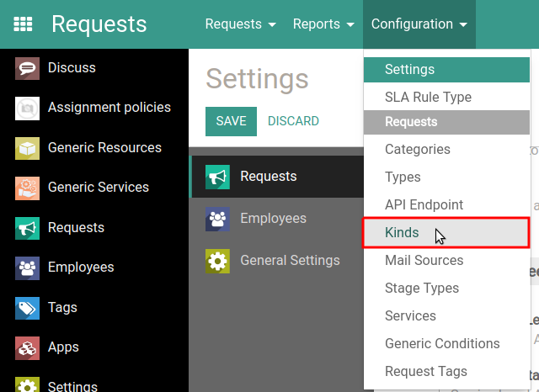Click the Discuss speech bubble icon
This screenshot has height=392, width=539.
(27, 68)
